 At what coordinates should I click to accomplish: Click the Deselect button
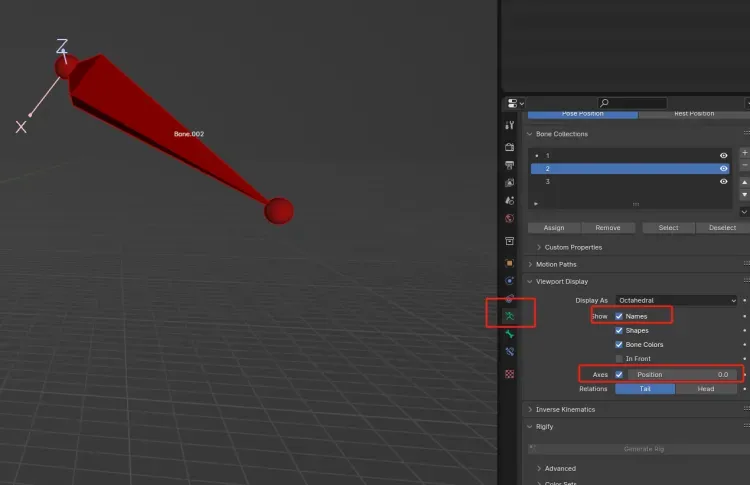[722, 228]
